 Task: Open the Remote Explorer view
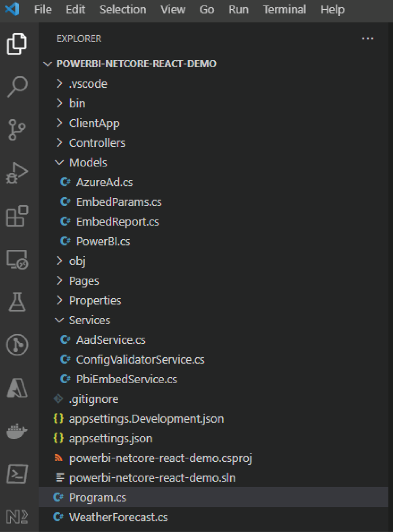[17, 259]
